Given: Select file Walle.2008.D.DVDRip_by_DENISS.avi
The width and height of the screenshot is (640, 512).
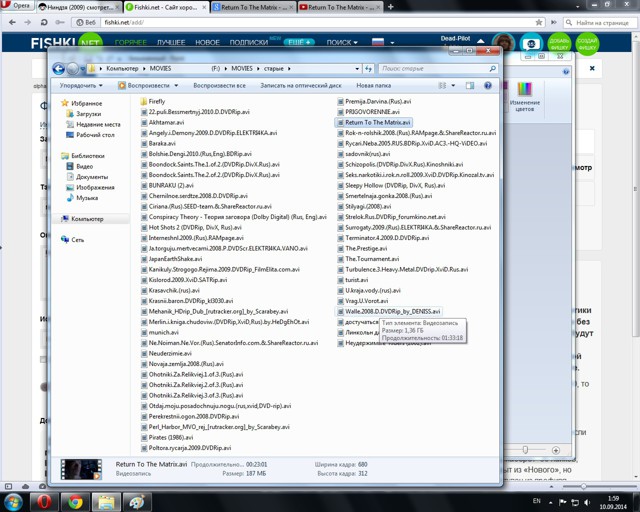Looking at the screenshot, I should [x=389, y=312].
